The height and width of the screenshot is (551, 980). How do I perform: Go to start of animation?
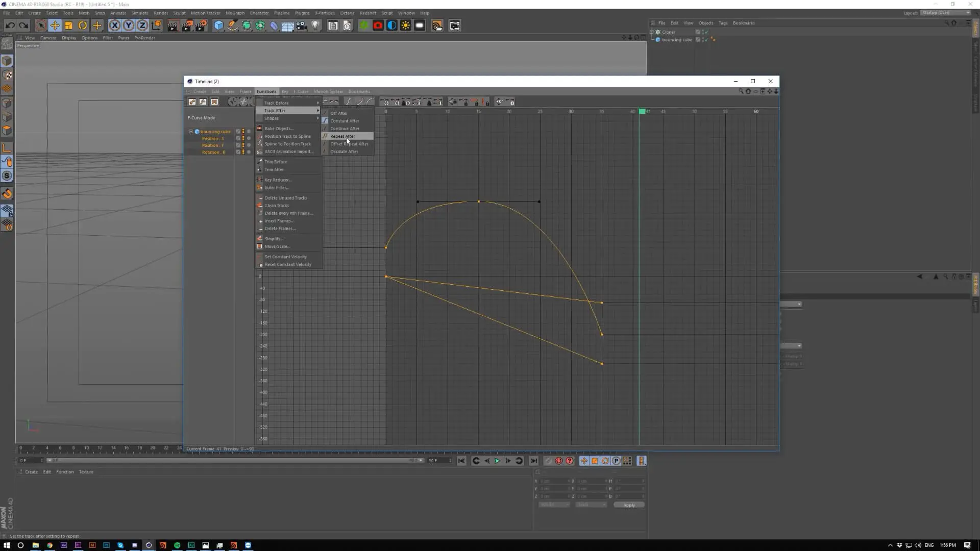tap(461, 461)
